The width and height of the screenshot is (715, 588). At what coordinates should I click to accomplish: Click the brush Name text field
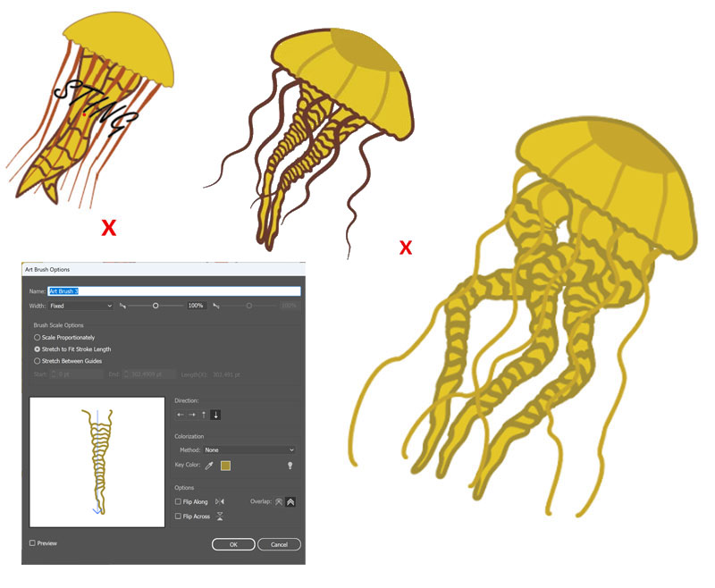[174, 291]
